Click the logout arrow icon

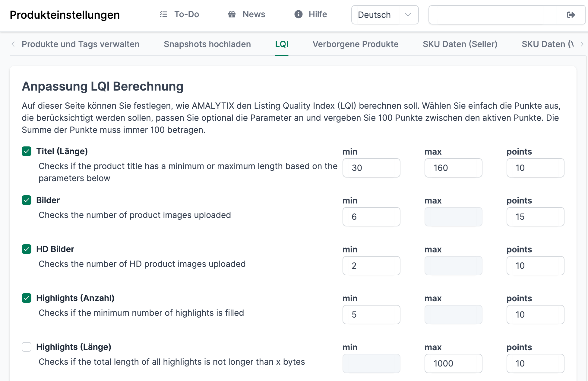[x=571, y=15]
